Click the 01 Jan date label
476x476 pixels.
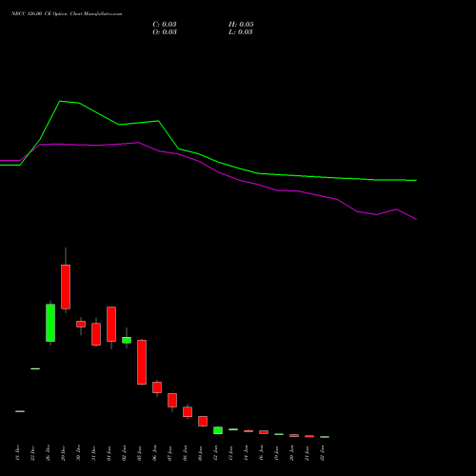(x=109, y=453)
